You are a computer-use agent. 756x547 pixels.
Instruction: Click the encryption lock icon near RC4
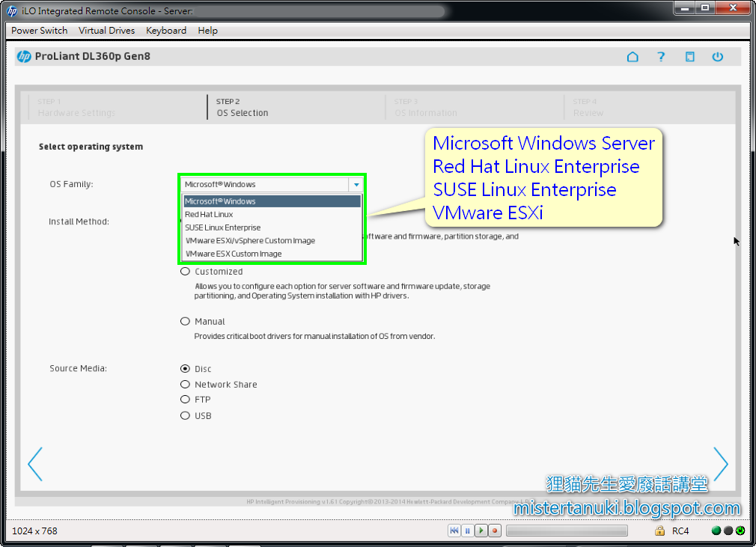coord(659,531)
